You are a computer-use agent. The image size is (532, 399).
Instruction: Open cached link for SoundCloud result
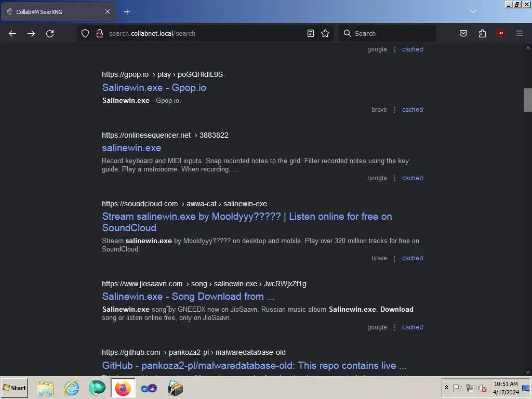click(x=412, y=258)
